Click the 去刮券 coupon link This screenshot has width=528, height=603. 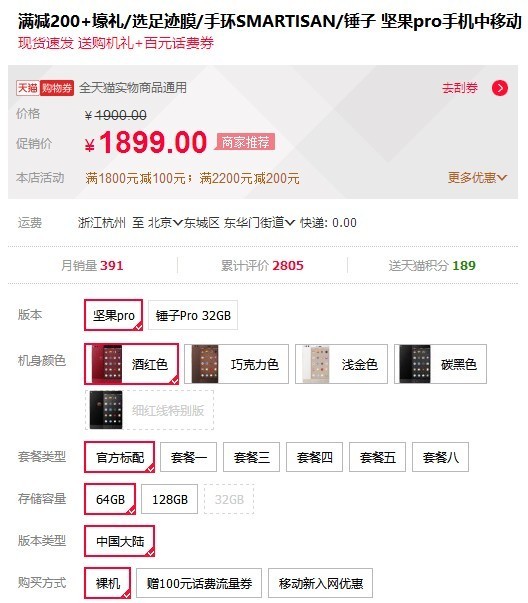(460, 88)
